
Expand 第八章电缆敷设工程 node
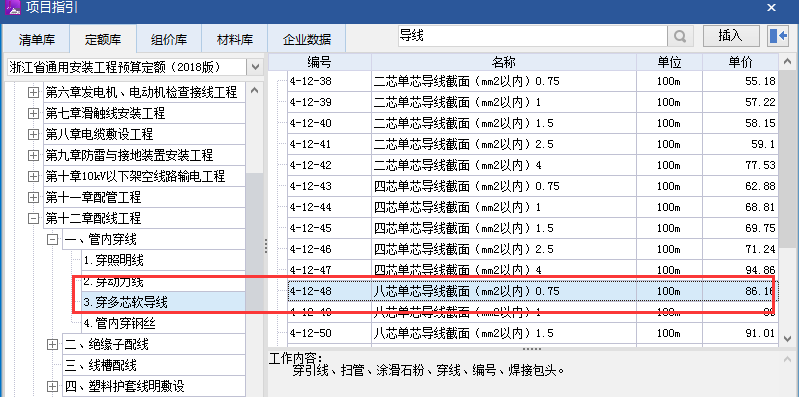click(34, 135)
